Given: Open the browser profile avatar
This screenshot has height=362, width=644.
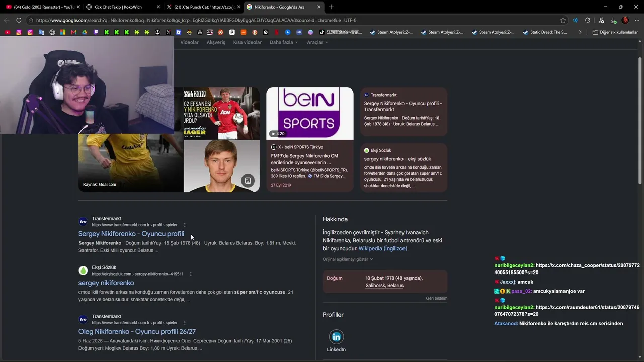Looking at the screenshot, I should coord(625,20).
